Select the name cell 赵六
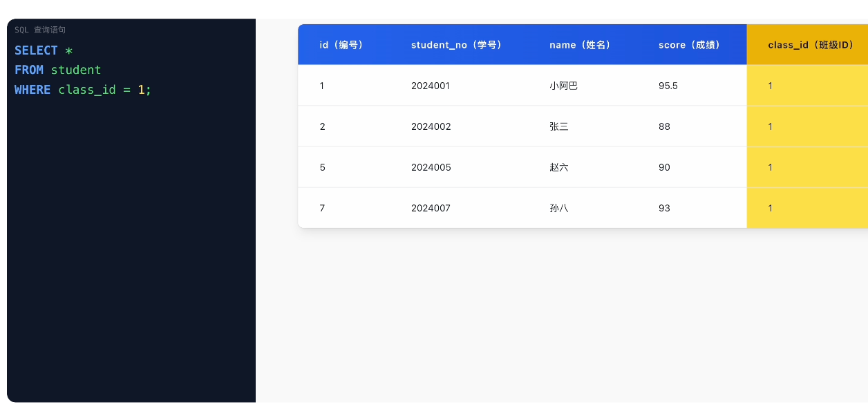 pos(558,167)
